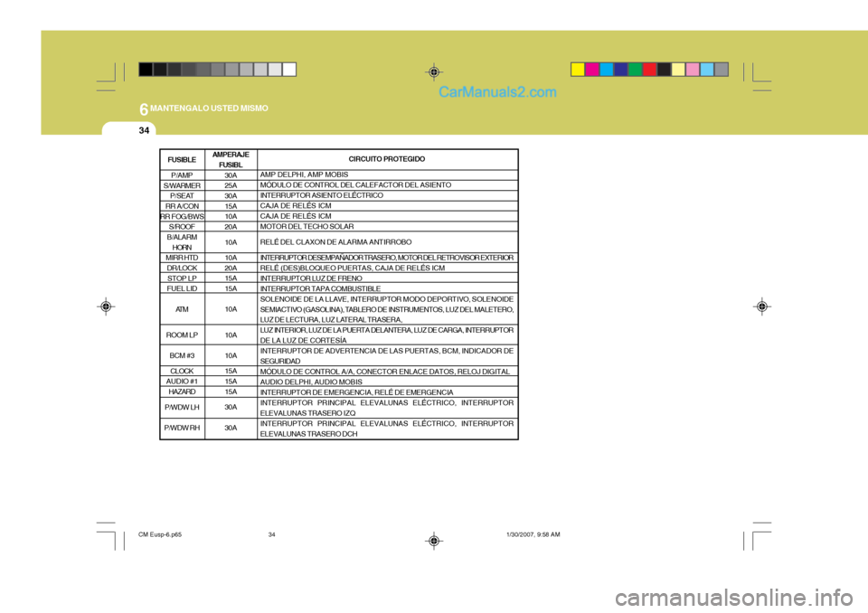The image size is (868, 613).
Task: Select the B/ALARM HORN fuse name cell
Action: [x=182, y=242]
